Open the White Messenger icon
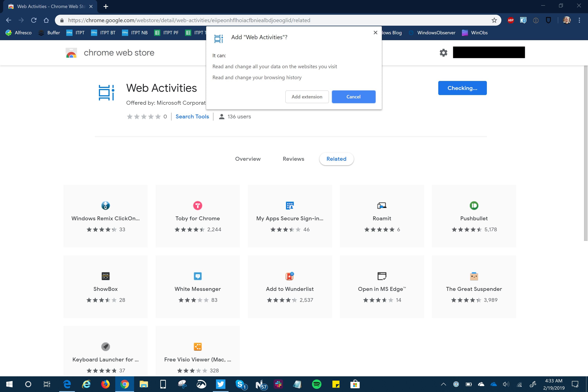588x392 pixels. [198, 276]
